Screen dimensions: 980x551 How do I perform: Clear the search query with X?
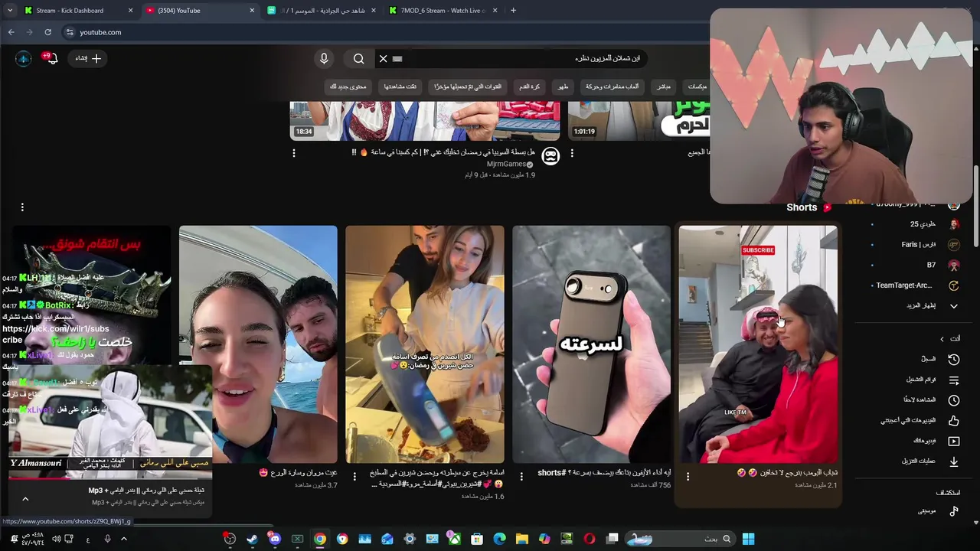[384, 58]
